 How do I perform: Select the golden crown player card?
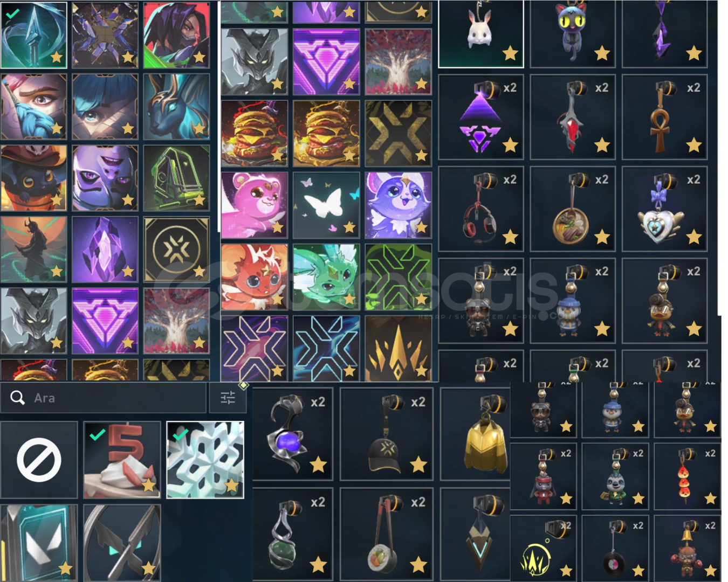pos(399,349)
